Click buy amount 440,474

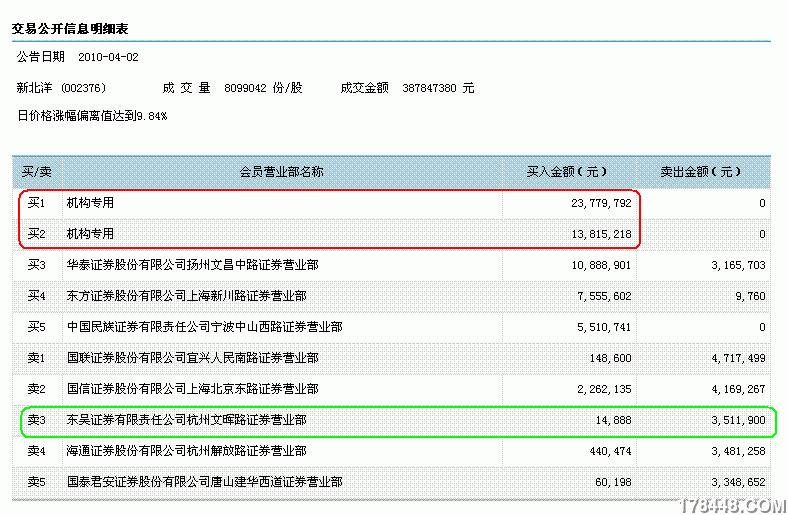click(x=611, y=452)
